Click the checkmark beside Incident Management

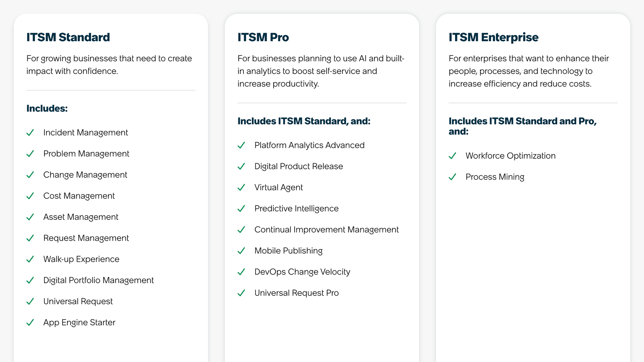click(30, 133)
